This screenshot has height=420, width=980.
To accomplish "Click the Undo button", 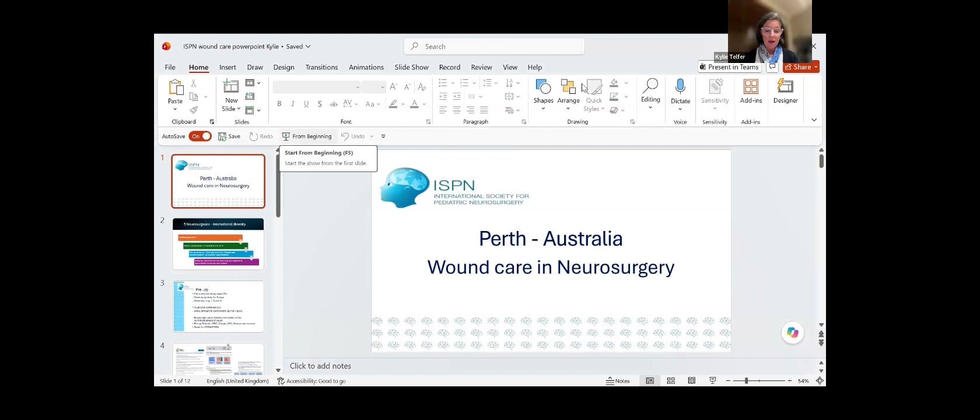I will pyautogui.click(x=353, y=136).
